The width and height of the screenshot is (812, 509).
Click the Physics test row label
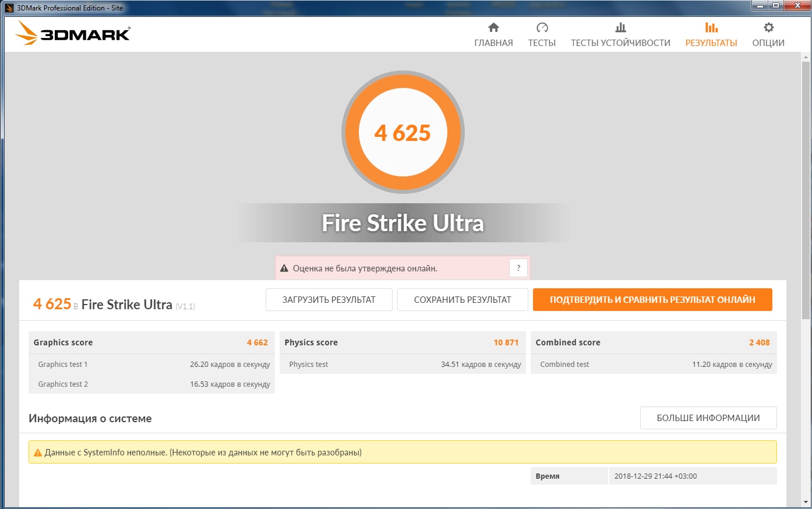point(309,365)
